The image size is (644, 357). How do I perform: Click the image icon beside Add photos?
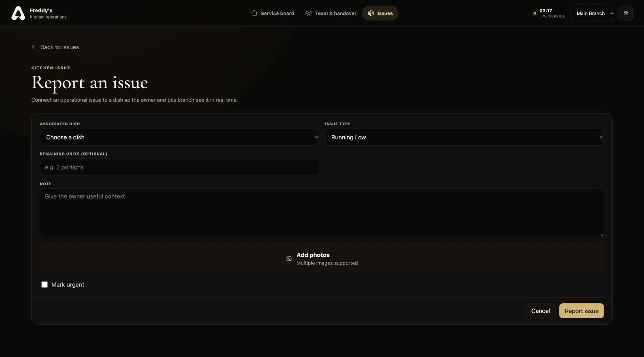(x=289, y=259)
